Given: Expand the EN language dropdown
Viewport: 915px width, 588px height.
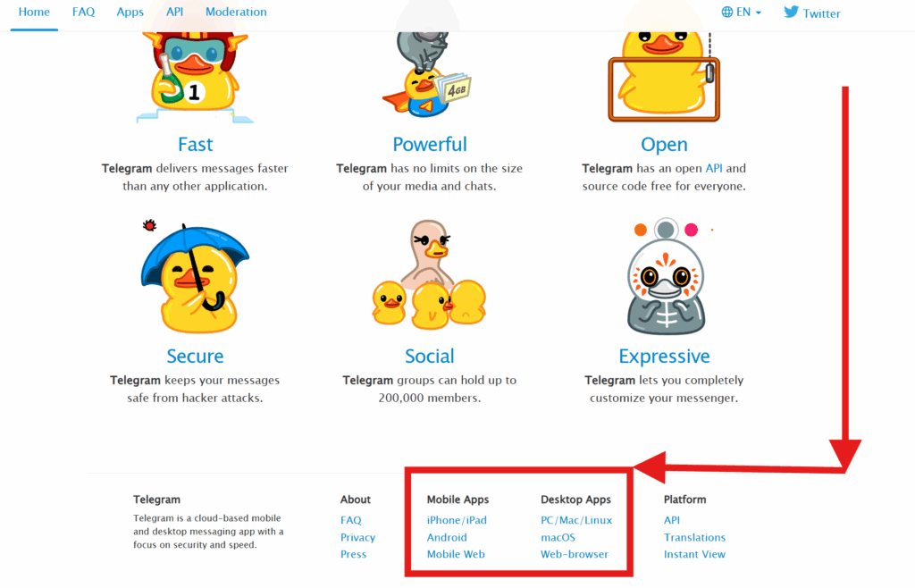Looking at the screenshot, I should tap(742, 12).
